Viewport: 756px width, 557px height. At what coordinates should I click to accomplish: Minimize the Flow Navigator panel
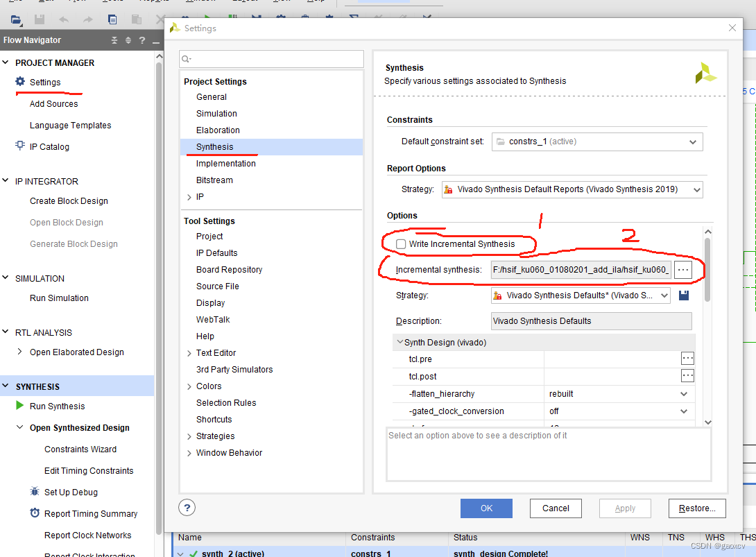click(156, 42)
